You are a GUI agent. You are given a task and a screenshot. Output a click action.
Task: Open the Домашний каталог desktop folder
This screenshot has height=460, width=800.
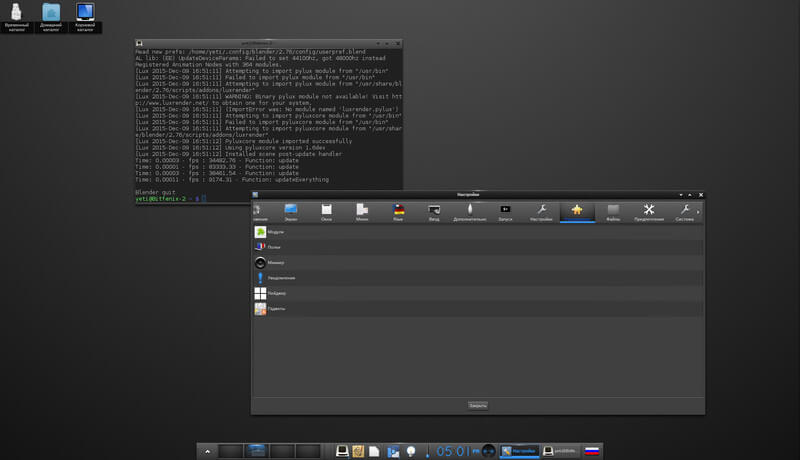(51, 17)
